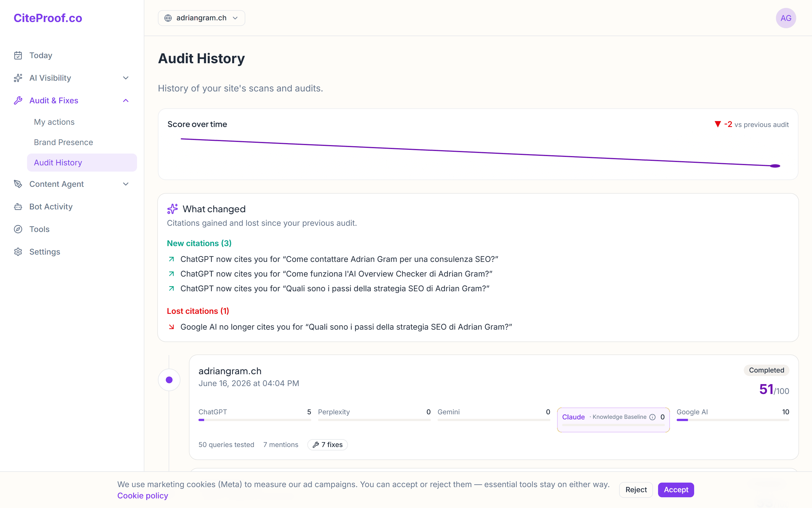
Task: Click the wrench icon in 7 fixes
Action: [315, 444]
